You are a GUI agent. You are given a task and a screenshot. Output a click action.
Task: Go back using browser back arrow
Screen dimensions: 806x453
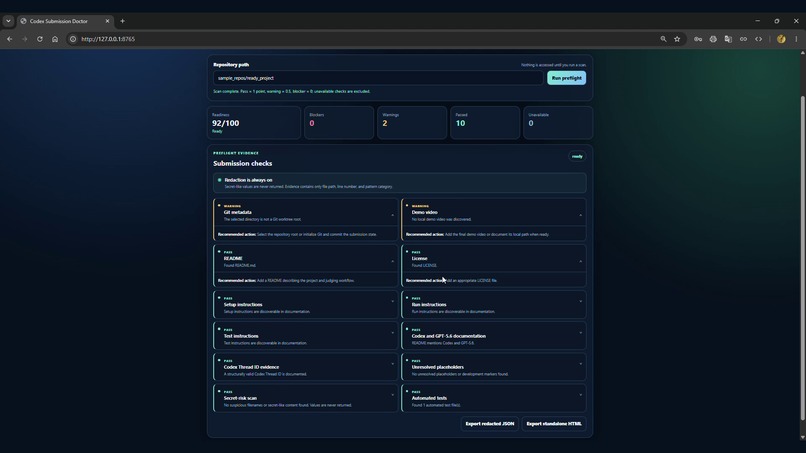coord(9,39)
